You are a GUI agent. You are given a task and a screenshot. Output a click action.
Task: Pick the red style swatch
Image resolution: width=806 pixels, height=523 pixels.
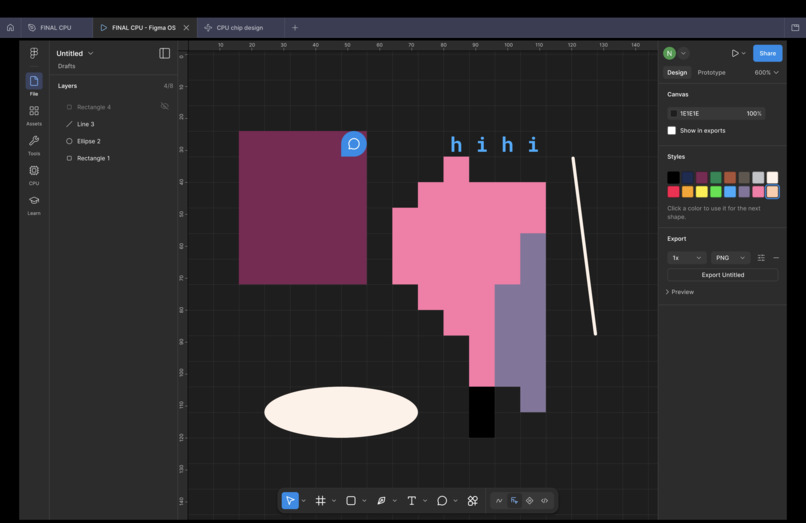coord(673,192)
